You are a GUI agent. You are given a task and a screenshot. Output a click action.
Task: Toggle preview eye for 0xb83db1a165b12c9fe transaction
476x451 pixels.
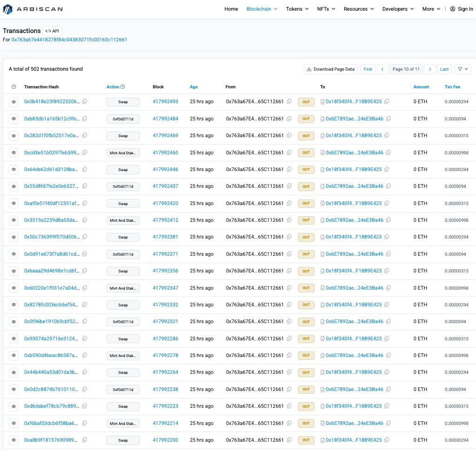tap(13, 119)
